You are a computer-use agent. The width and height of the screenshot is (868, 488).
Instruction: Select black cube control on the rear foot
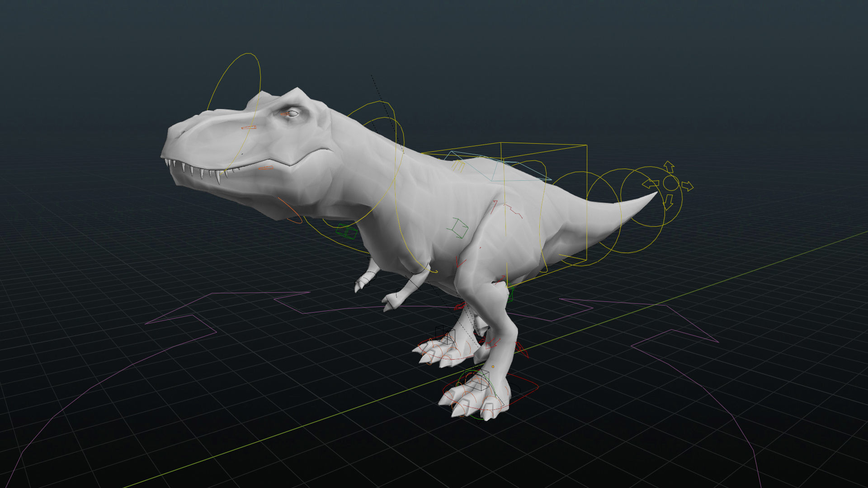coord(445,335)
